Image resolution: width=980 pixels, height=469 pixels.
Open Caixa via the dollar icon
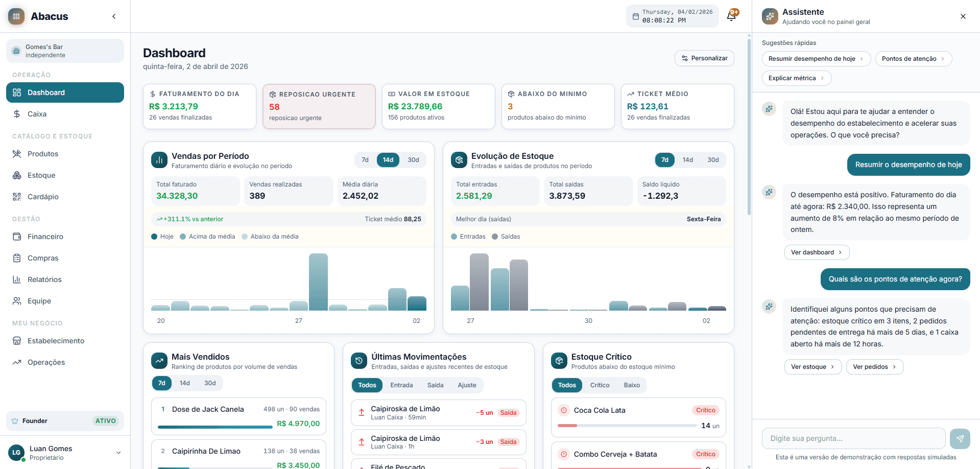(x=17, y=114)
